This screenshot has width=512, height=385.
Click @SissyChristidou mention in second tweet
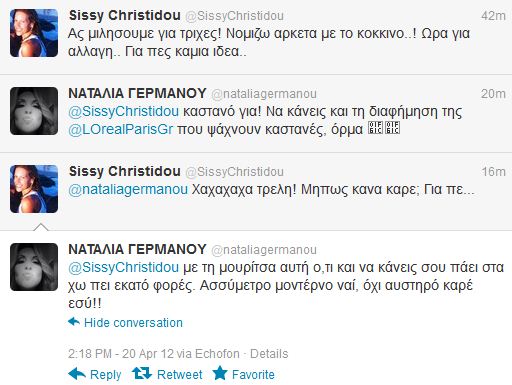(123, 111)
